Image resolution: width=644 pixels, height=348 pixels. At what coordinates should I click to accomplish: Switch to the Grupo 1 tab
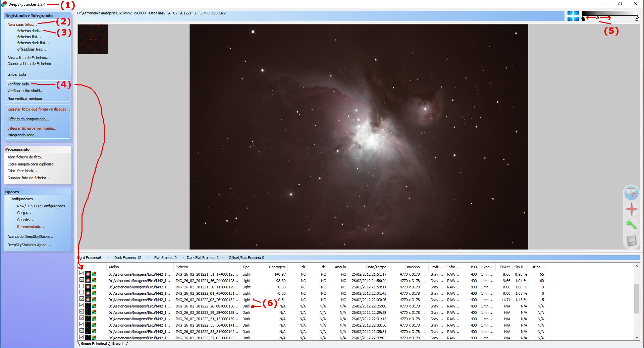[118, 344]
